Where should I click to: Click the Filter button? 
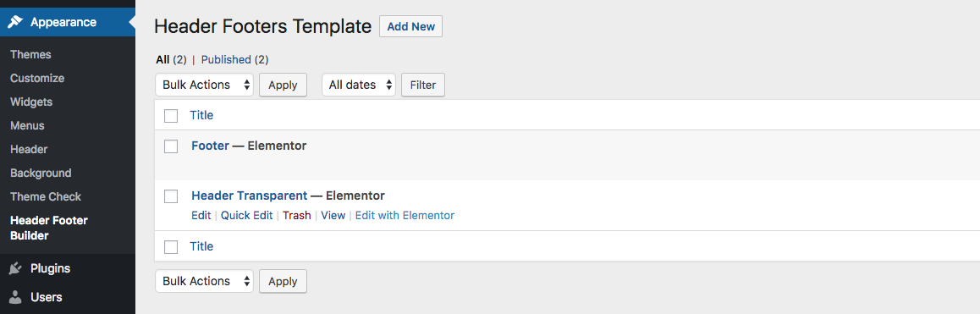423,85
